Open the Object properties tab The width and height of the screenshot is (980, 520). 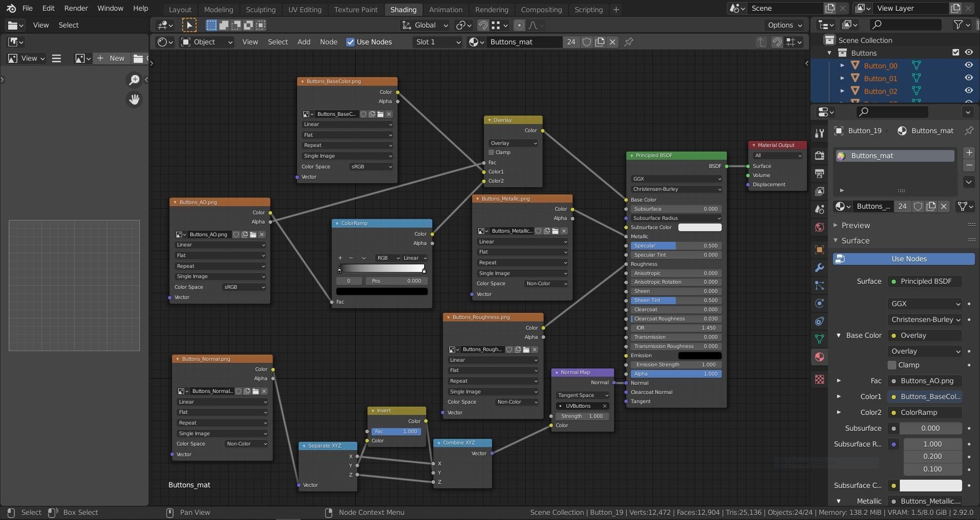pyautogui.click(x=819, y=250)
